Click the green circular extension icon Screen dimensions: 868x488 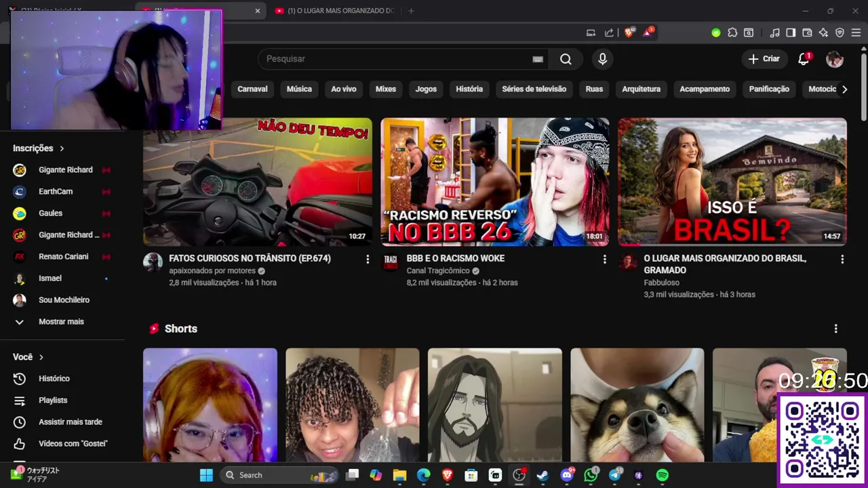716,33
